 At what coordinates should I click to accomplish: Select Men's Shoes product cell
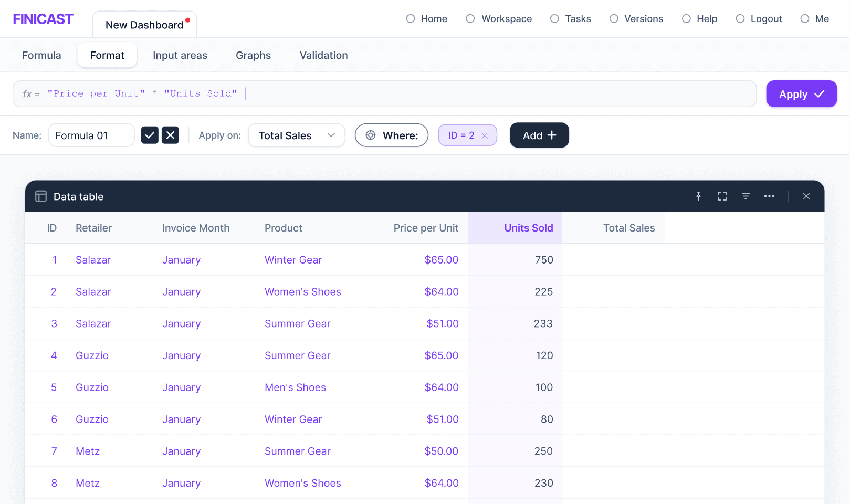point(295,387)
